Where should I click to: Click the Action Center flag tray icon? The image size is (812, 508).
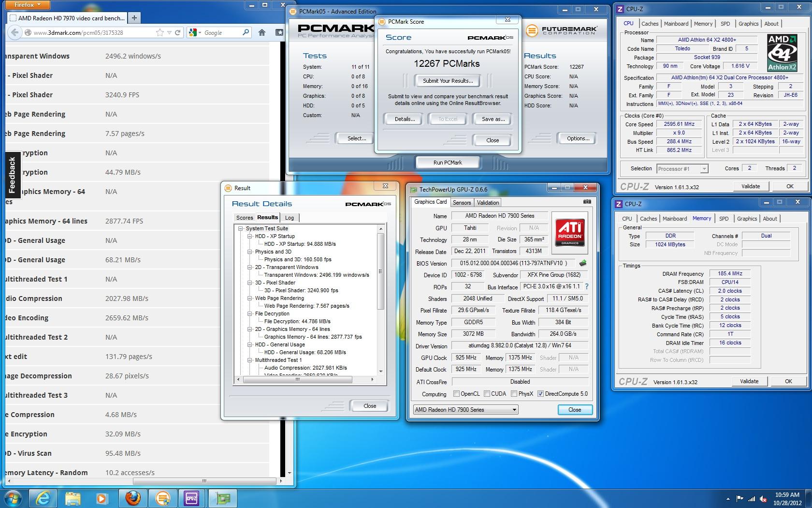[740, 499]
